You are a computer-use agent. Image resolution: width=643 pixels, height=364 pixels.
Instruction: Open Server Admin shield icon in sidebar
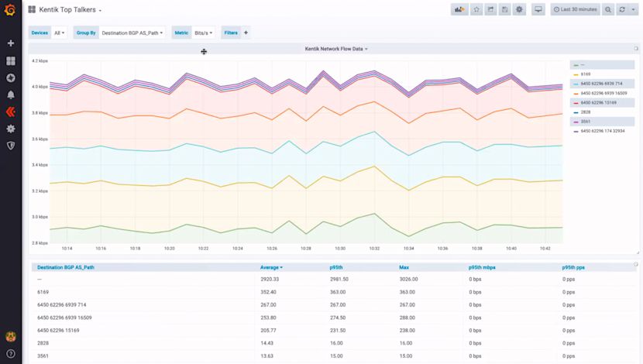click(x=11, y=146)
